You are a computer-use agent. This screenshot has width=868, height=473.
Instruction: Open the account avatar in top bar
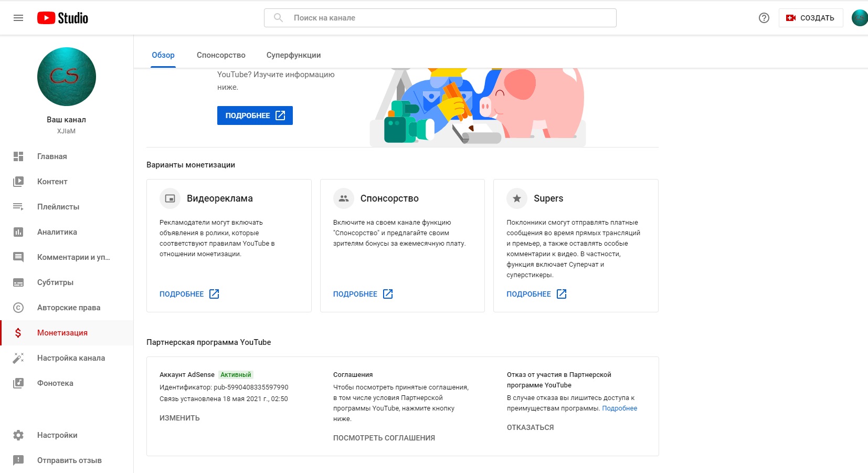(859, 18)
